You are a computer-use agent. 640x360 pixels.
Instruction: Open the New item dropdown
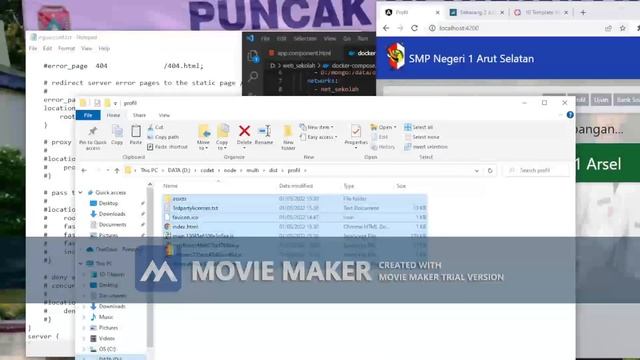(x=316, y=127)
